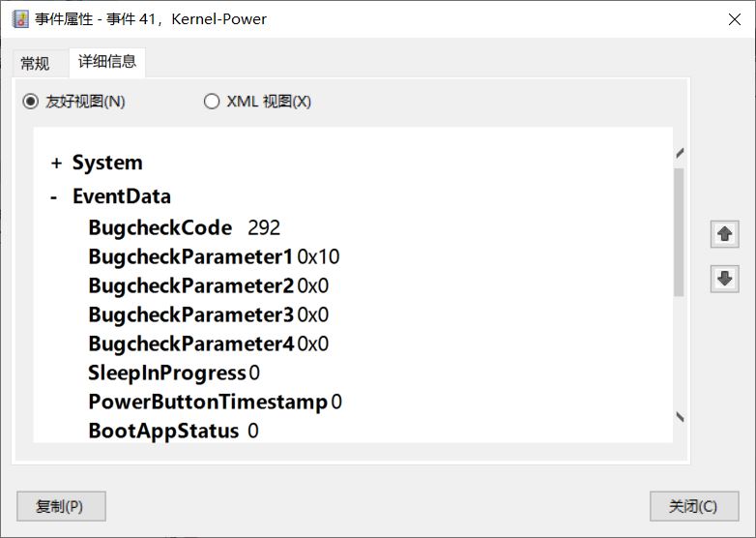Screen dimensions: 756x538
Task: Select the BugcheckParameter1 0x10 row
Action: [x=214, y=256]
